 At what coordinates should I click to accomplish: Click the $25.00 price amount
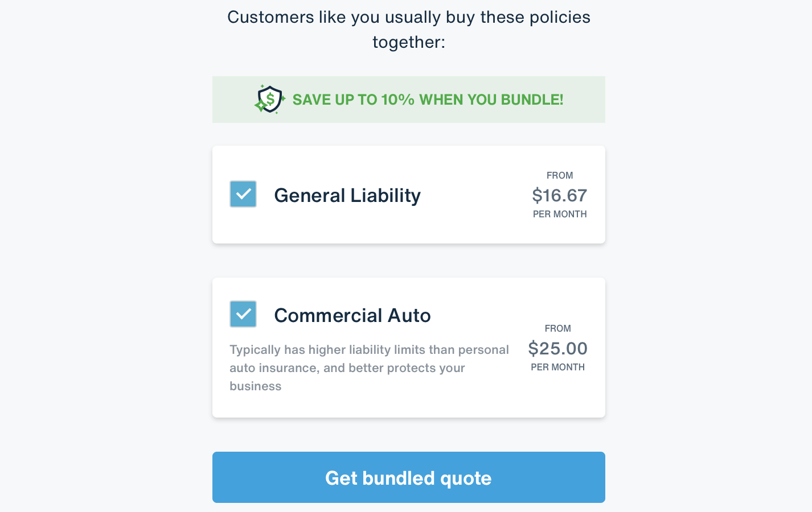click(557, 348)
